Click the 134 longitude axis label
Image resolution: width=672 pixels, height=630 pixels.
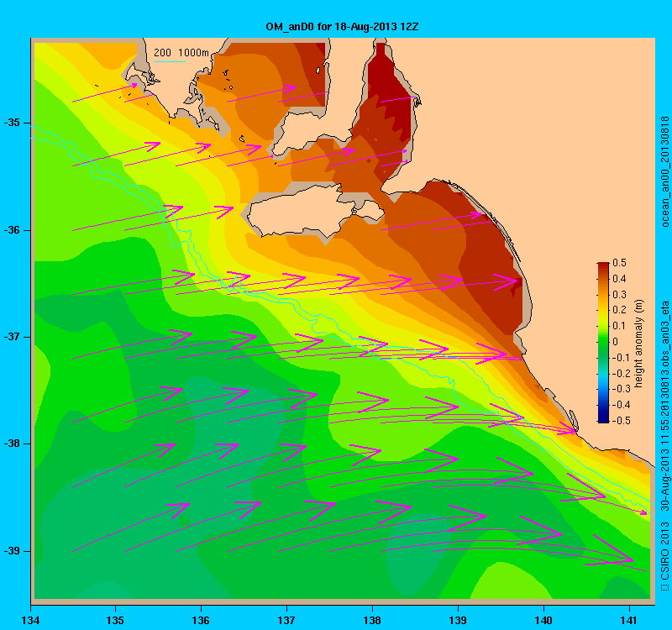pos(30,621)
